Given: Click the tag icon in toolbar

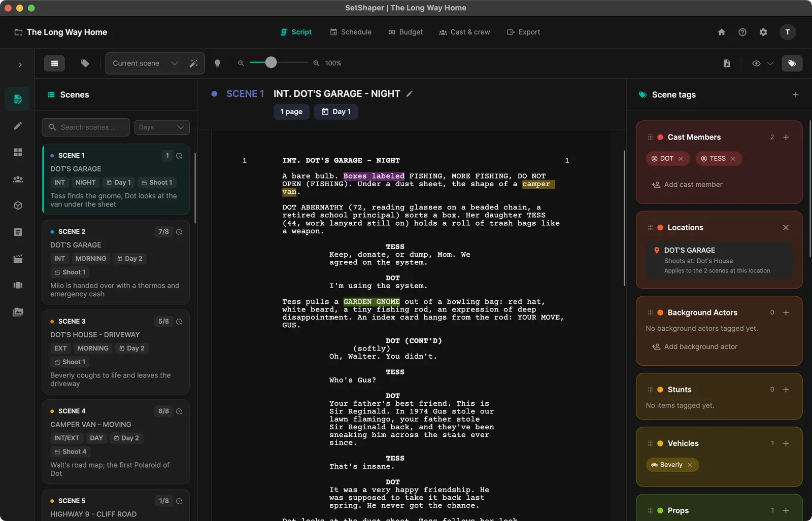Looking at the screenshot, I should coord(85,63).
